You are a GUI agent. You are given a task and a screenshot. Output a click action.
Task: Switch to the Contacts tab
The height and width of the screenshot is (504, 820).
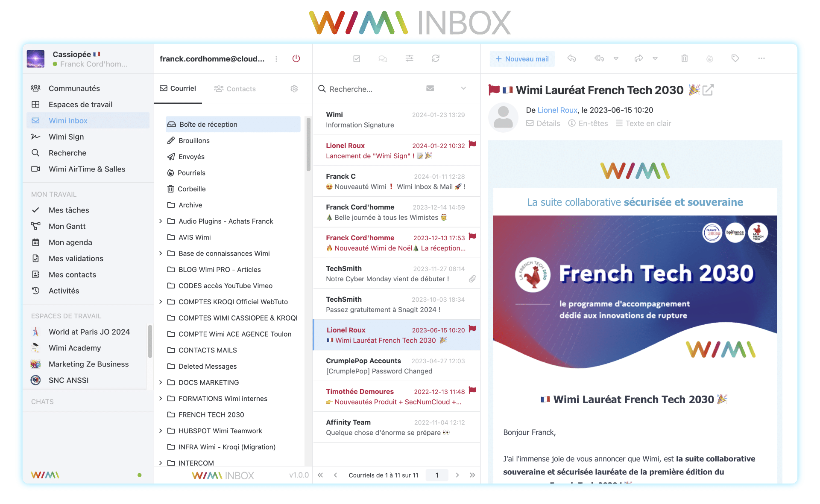coord(235,89)
